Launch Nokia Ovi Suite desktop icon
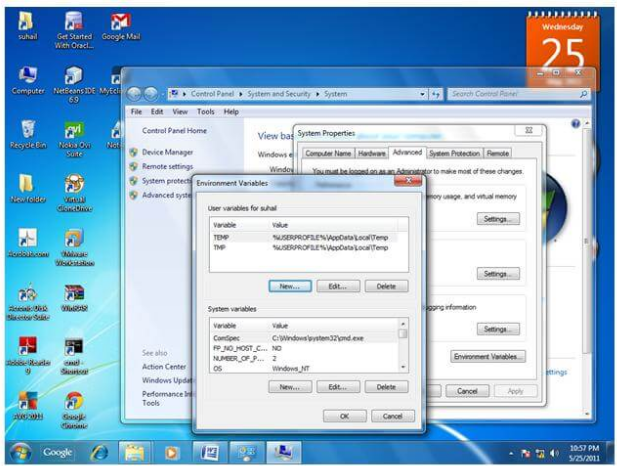This screenshot has height=466, width=617. point(74,139)
